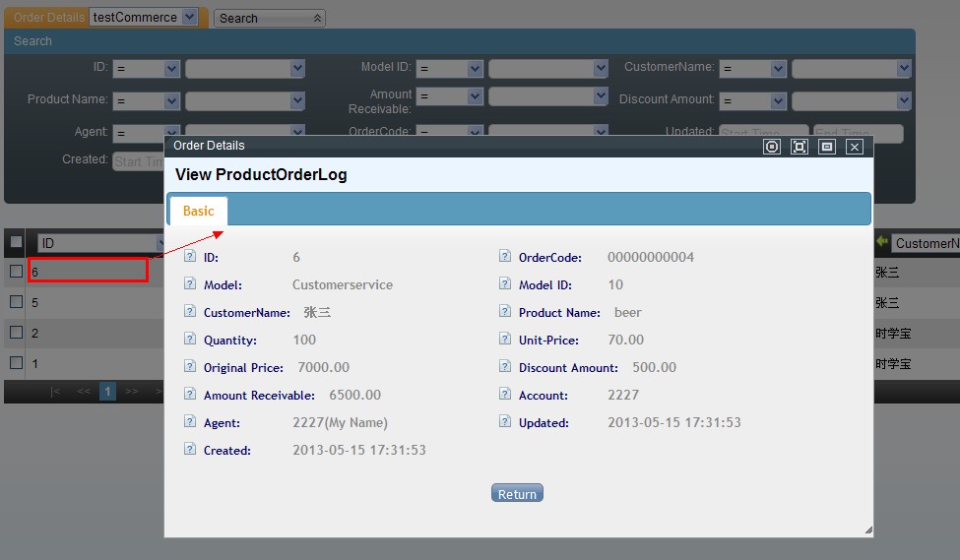This screenshot has height=560, width=960.
Task: Go to page 1 in pagination
Action: (107, 392)
